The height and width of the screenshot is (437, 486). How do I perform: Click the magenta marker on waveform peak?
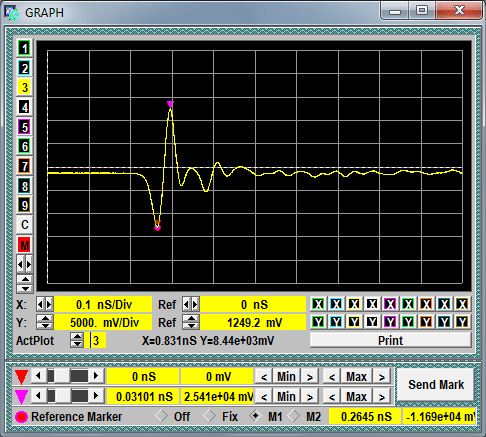click(x=170, y=104)
